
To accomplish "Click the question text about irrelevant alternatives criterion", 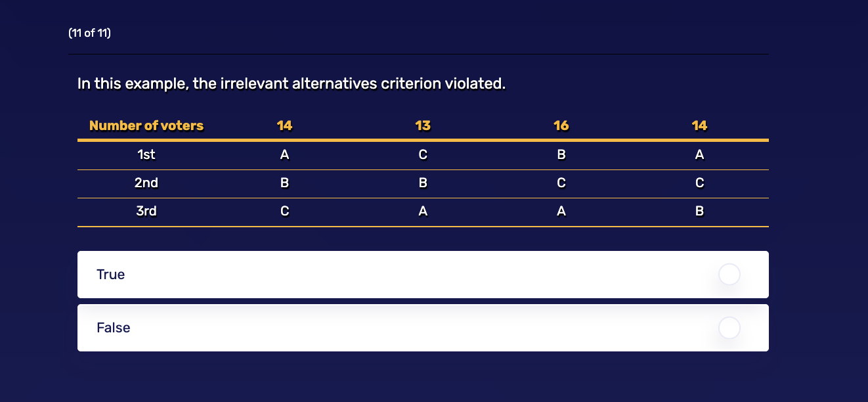I will tap(291, 83).
